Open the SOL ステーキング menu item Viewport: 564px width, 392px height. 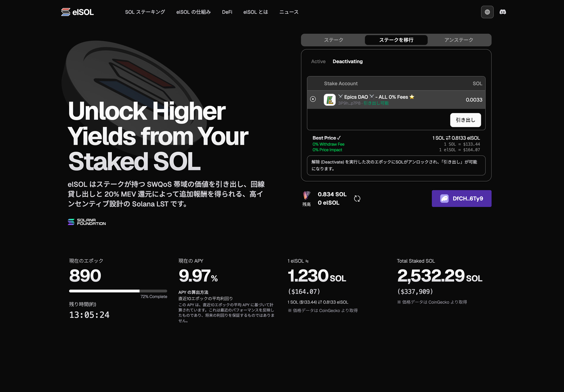tap(145, 12)
